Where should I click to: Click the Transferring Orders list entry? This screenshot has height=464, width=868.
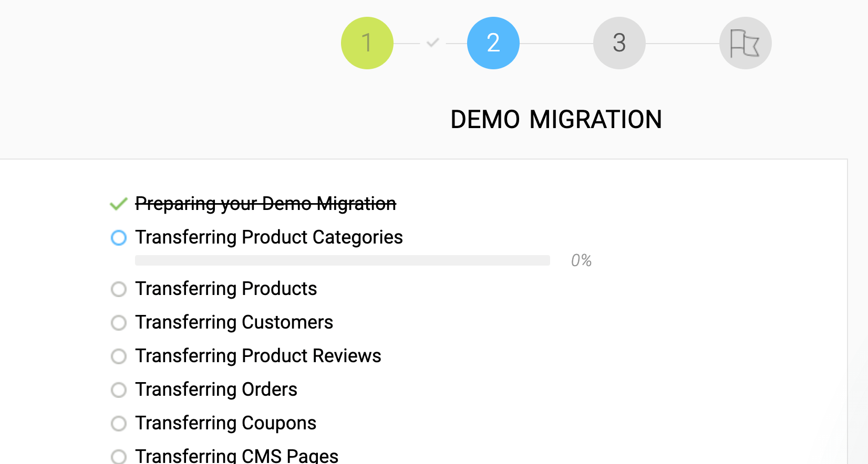pos(216,389)
